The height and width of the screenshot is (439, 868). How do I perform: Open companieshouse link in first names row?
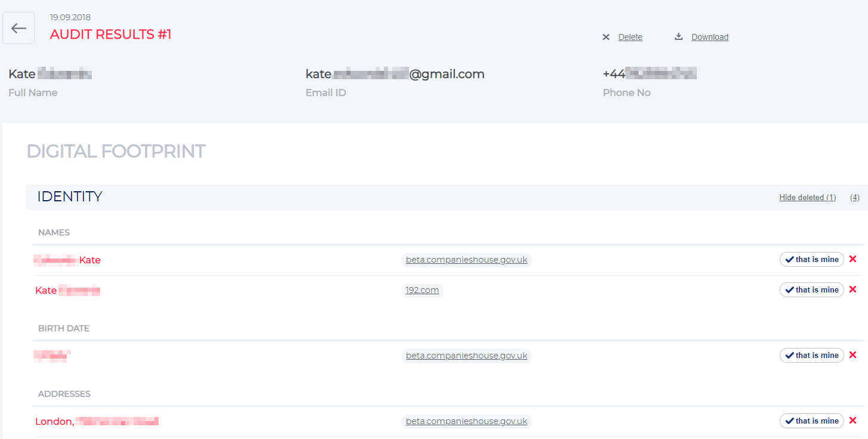coord(466,260)
